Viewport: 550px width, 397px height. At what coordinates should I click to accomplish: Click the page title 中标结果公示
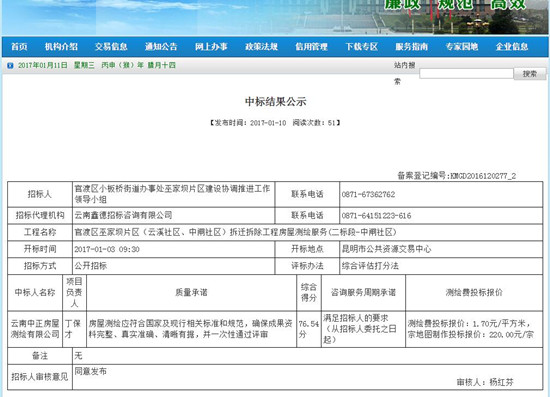275,102
